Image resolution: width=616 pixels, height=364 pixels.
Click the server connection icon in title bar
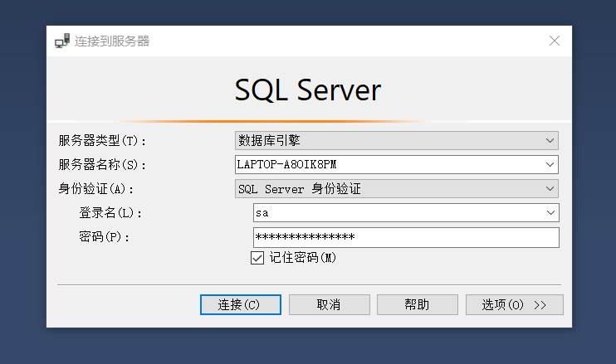pyautogui.click(x=62, y=41)
